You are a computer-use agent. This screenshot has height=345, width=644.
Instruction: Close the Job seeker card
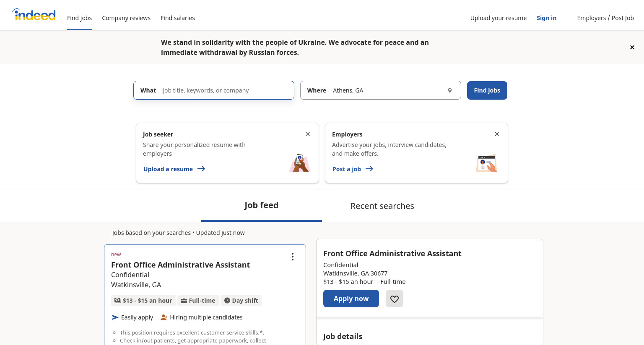click(x=308, y=134)
